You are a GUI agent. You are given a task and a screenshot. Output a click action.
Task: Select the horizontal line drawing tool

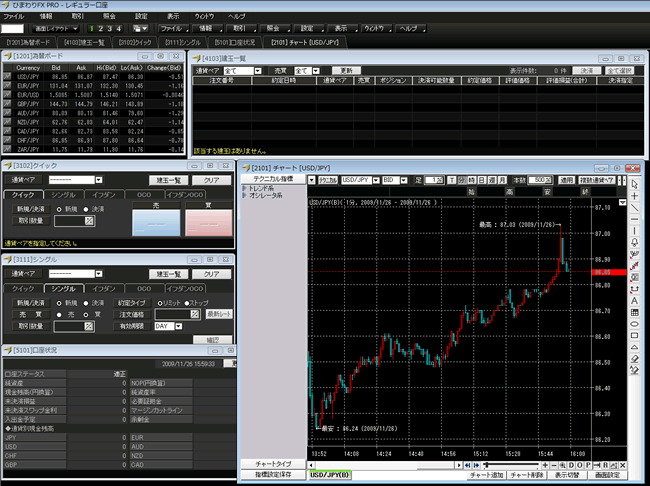click(634, 219)
